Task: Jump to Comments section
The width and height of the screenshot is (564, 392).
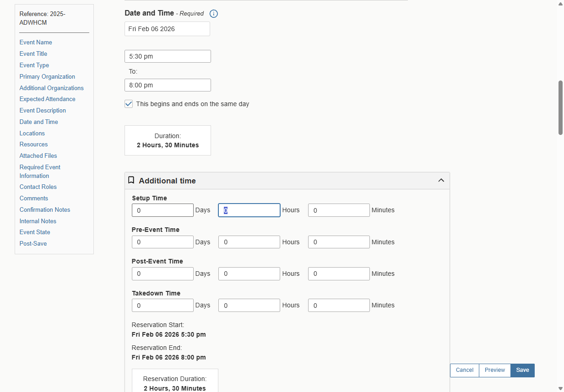Action: pyautogui.click(x=34, y=198)
